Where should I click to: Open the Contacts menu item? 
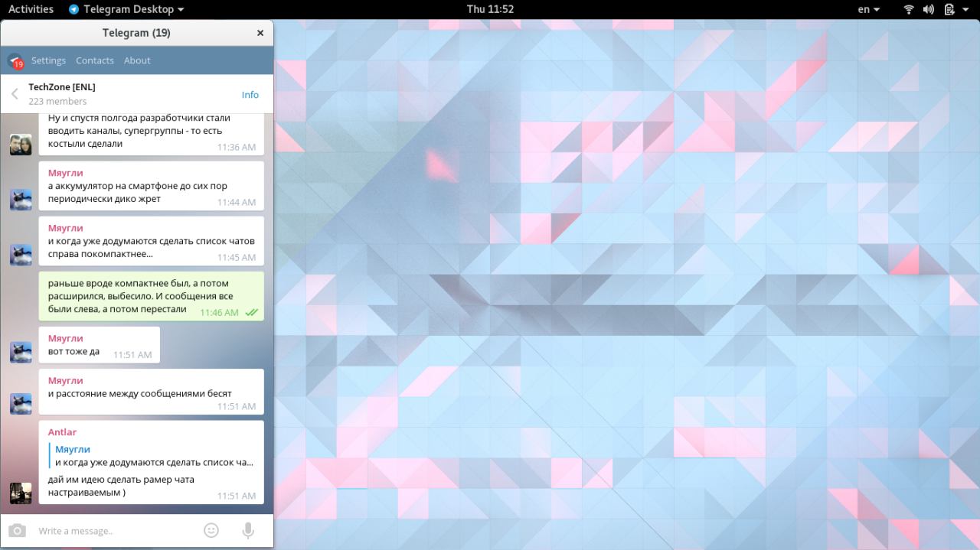(95, 60)
